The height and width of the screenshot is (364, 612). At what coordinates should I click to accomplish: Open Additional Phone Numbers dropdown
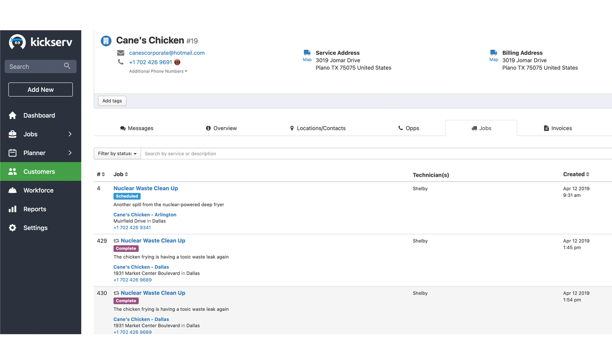158,71
